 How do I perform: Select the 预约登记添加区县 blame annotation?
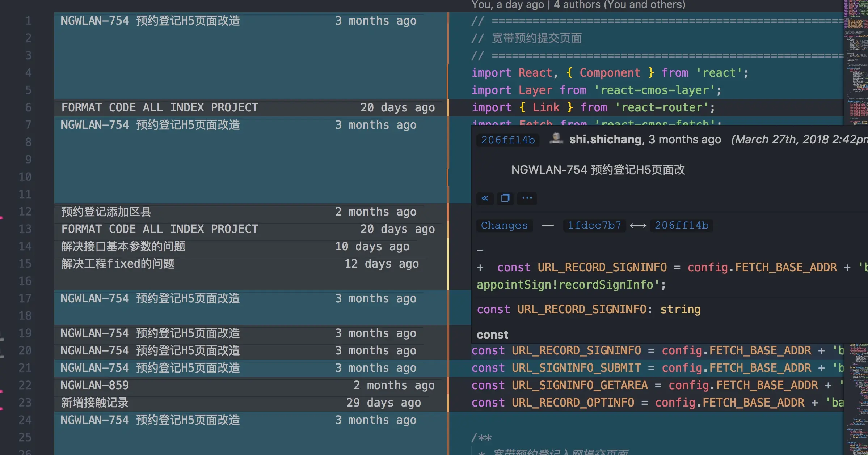pos(106,212)
